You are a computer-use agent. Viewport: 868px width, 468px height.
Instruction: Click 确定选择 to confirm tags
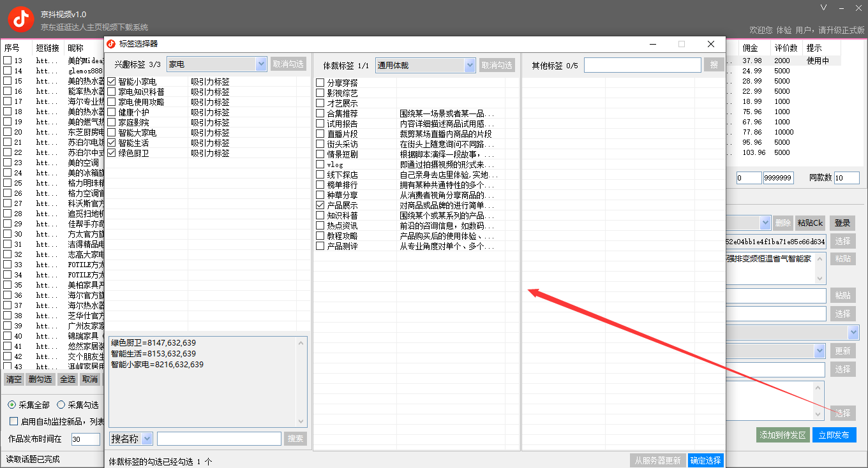pos(706,460)
